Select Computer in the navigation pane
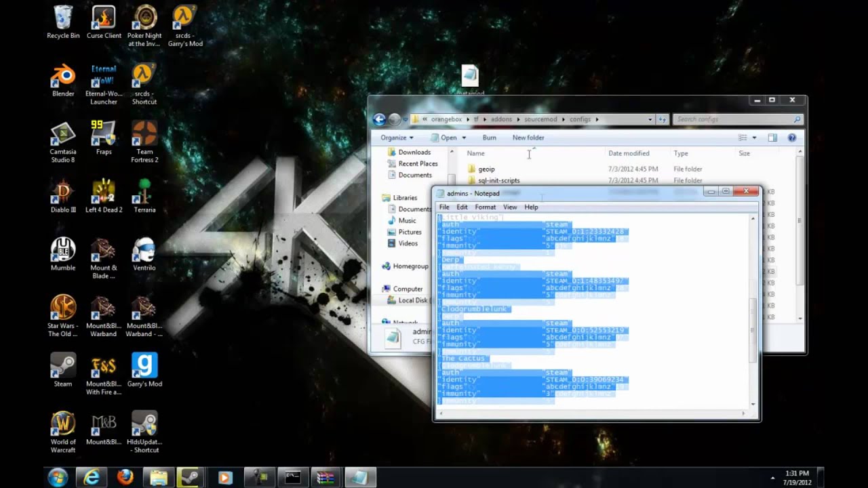The width and height of the screenshot is (868, 488). pyautogui.click(x=408, y=289)
